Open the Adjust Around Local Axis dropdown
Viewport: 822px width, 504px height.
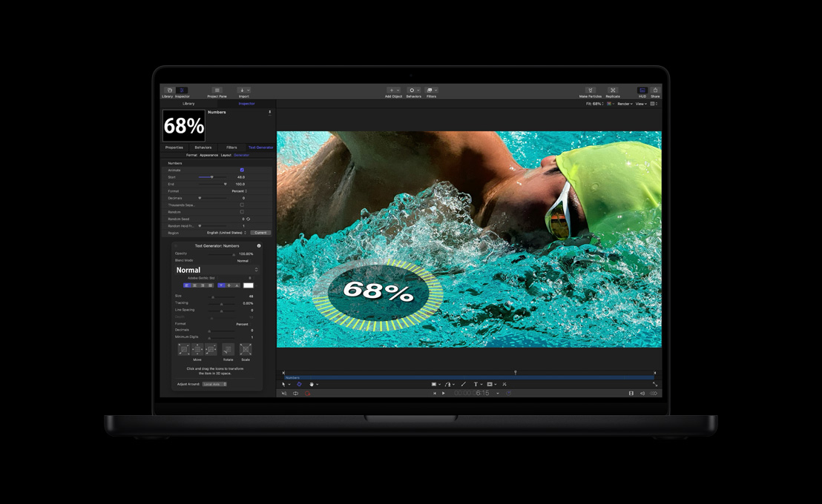[x=214, y=383]
